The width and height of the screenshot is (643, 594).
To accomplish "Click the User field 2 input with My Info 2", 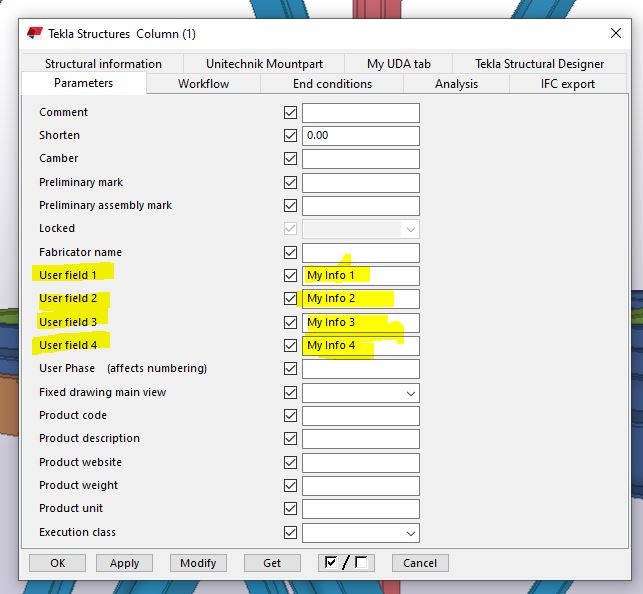I will pyautogui.click(x=361, y=298).
